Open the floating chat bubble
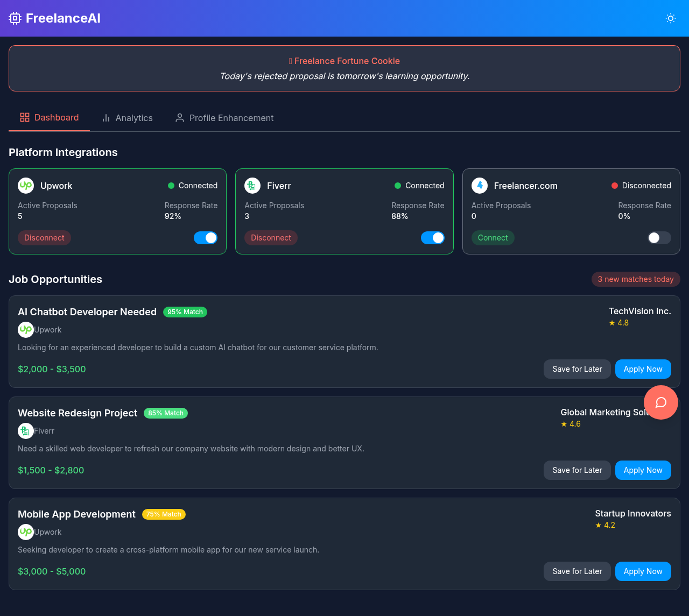The height and width of the screenshot is (616, 689). [660, 402]
